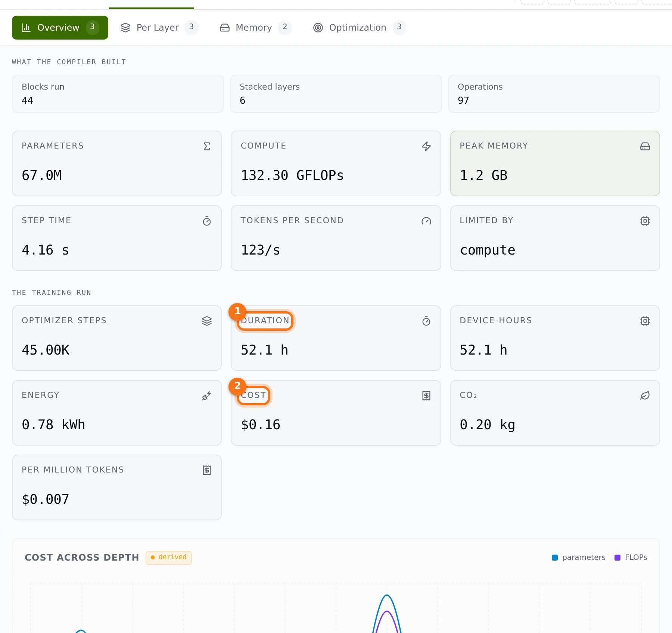Click the 123/s tokens value
This screenshot has height=633, width=672.
[x=261, y=250]
